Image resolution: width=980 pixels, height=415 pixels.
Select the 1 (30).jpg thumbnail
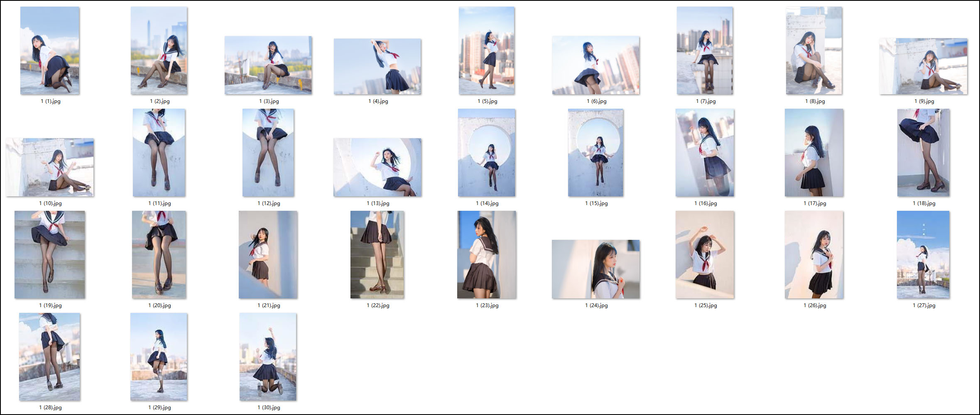(268, 357)
